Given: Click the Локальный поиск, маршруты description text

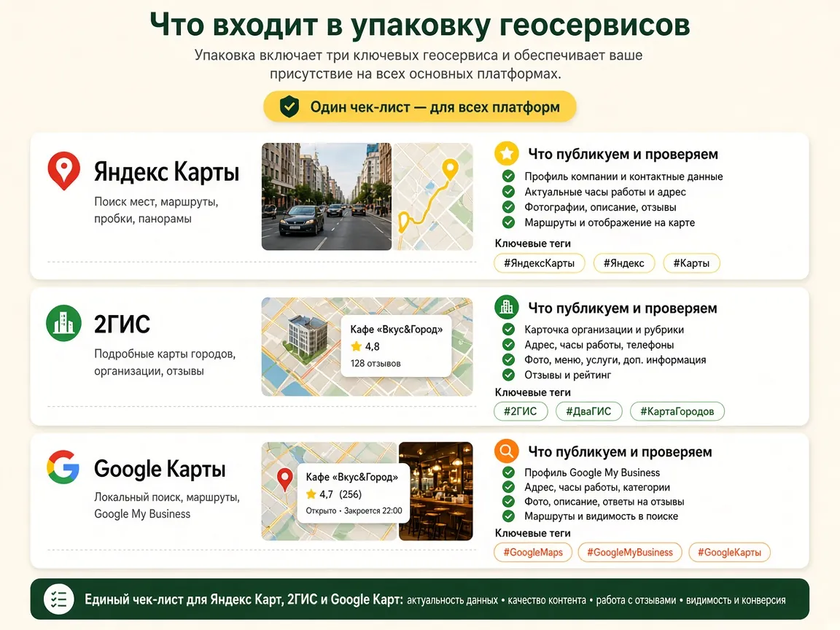Looking at the screenshot, I should coord(166,505).
